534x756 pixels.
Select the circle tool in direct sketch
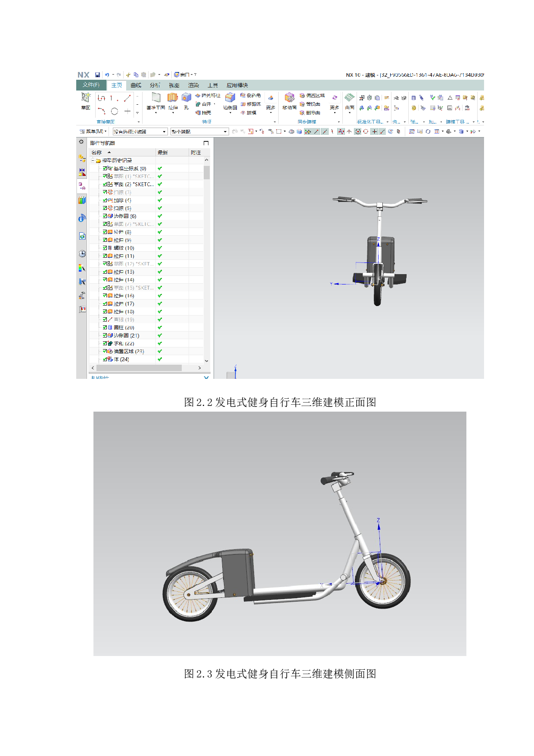tap(115, 111)
